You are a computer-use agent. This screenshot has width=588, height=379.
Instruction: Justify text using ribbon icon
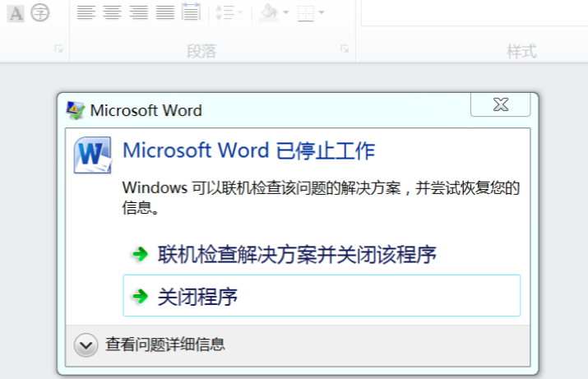pyautogui.click(x=165, y=12)
